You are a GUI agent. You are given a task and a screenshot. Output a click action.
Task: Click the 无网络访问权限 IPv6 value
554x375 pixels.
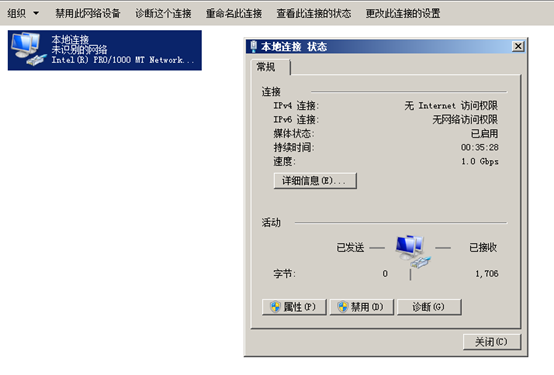[x=465, y=119]
